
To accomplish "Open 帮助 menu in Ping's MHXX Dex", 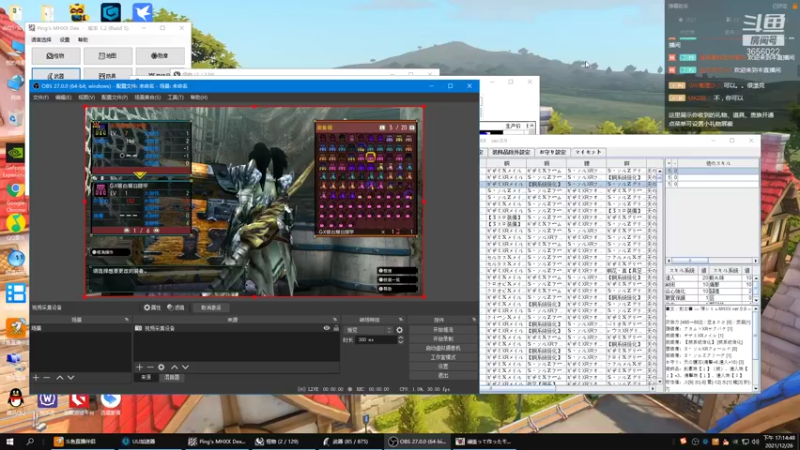I will (x=83, y=40).
